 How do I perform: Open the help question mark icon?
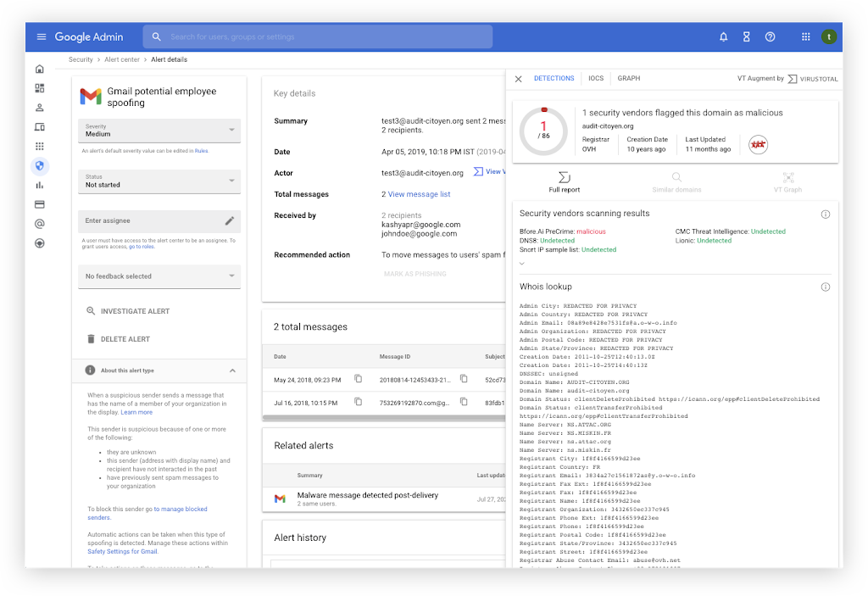770,36
